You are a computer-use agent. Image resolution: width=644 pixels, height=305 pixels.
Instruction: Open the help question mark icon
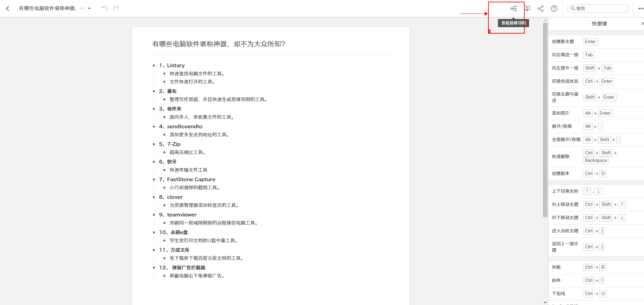tap(554, 8)
